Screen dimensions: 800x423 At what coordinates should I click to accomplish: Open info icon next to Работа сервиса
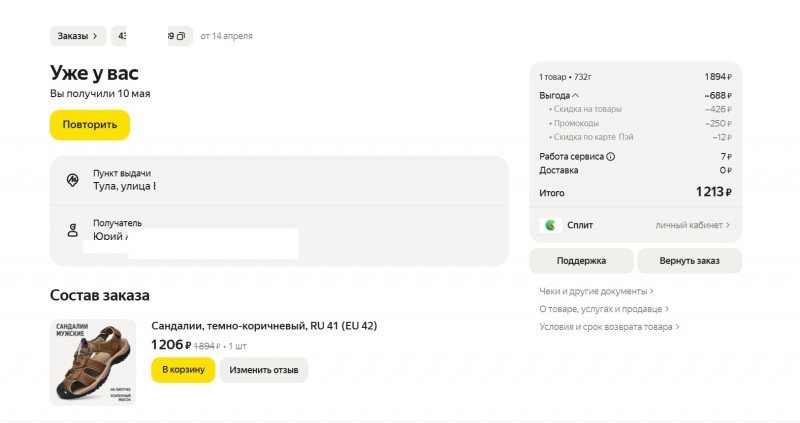[x=611, y=157]
